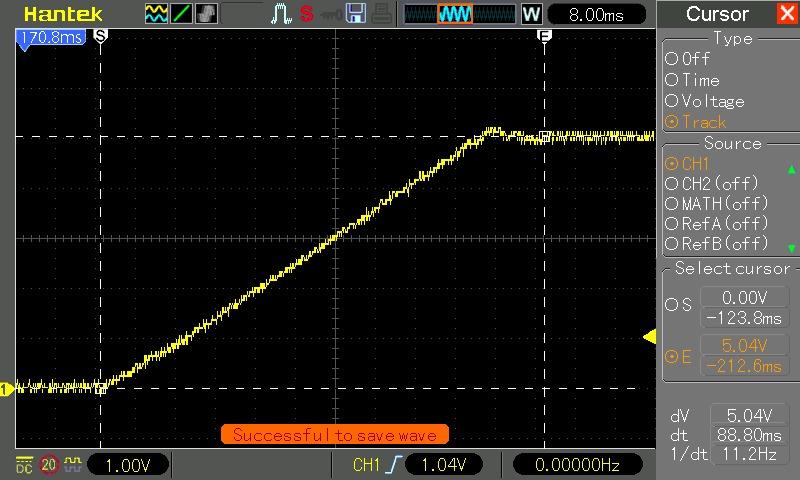Viewport: 800px width, 480px height.
Task: Click the small pulse icon next to 20
Action: [x=72, y=463]
